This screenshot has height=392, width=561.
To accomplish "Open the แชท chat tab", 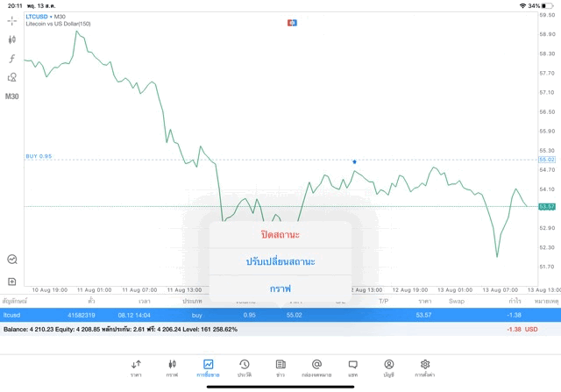I will [x=352, y=367].
